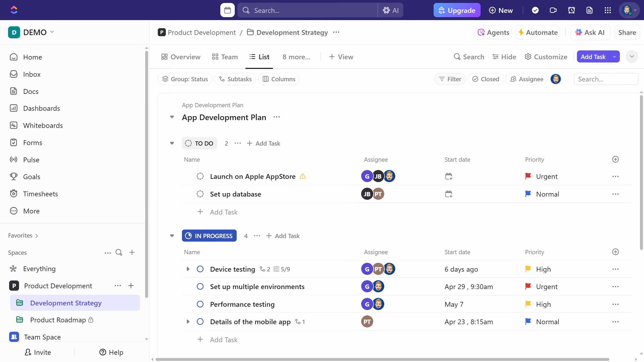The width and height of the screenshot is (644, 362).
Task: Add a column with the plus icon in the TO DO header
Action: (616, 159)
